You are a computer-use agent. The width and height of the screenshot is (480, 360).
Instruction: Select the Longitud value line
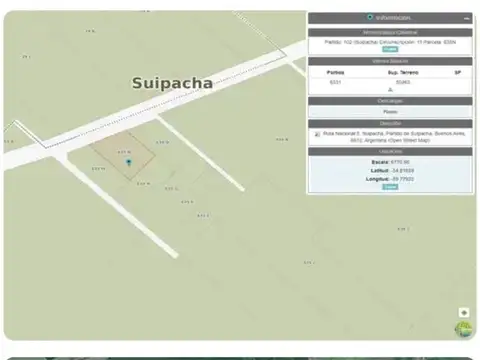click(x=390, y=179)
